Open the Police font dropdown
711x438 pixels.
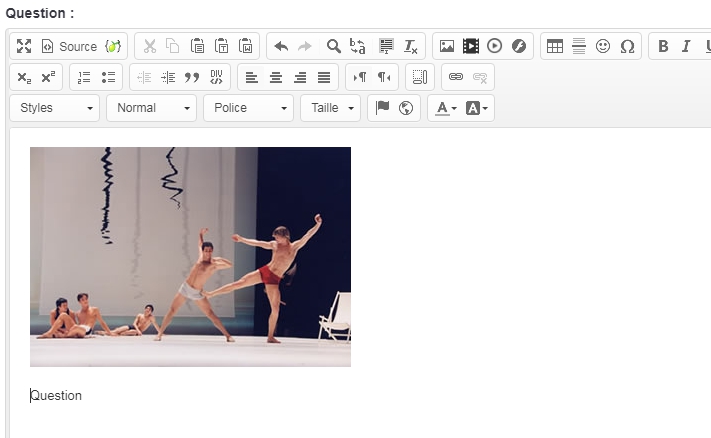tap(247, 108)
